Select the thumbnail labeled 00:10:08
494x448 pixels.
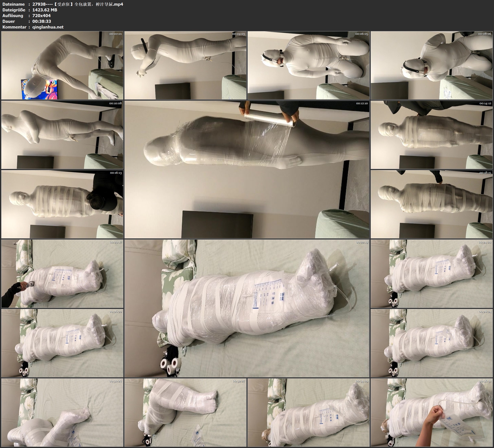(62, 135)
